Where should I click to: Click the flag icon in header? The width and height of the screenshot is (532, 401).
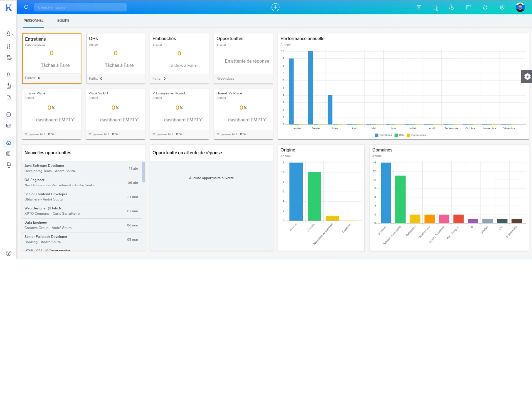[x=468, y=7]
